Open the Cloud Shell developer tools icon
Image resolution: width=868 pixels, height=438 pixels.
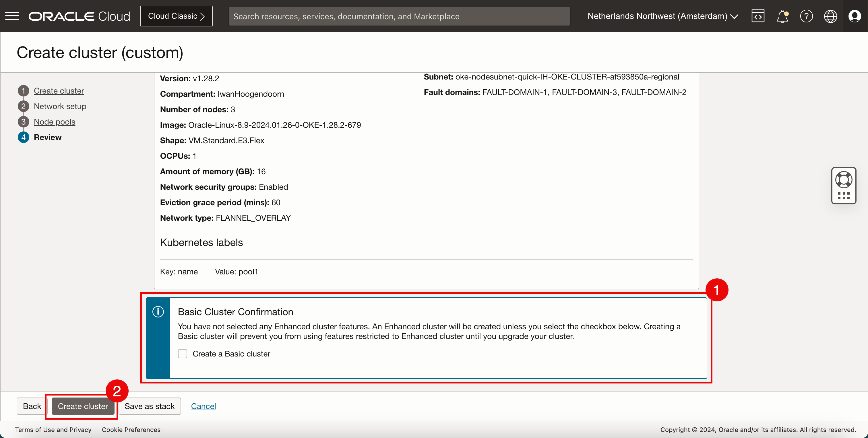point(757,16)
